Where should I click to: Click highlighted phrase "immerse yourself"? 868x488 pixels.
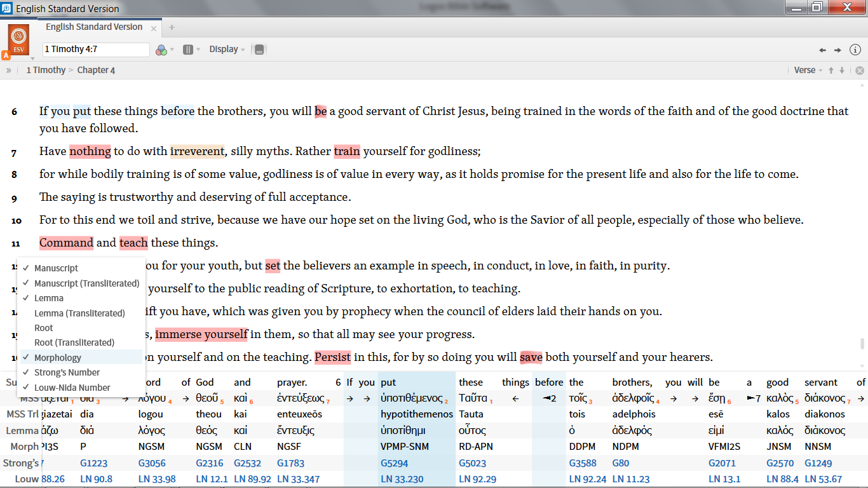[201, 334]
